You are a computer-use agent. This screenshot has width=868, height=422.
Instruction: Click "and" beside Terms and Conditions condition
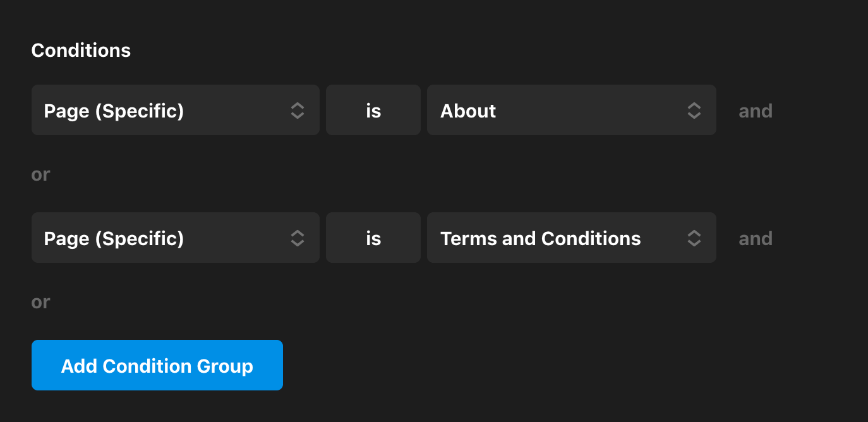coord(756,239)
